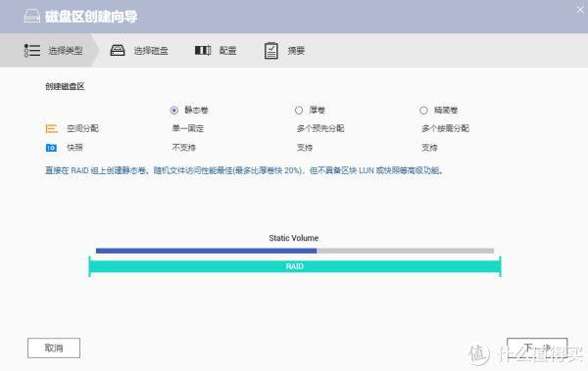Viewport: 588px width, 371px height.
Task: Click the list icon for 选择类型 step
Action: tap(32, 51)
